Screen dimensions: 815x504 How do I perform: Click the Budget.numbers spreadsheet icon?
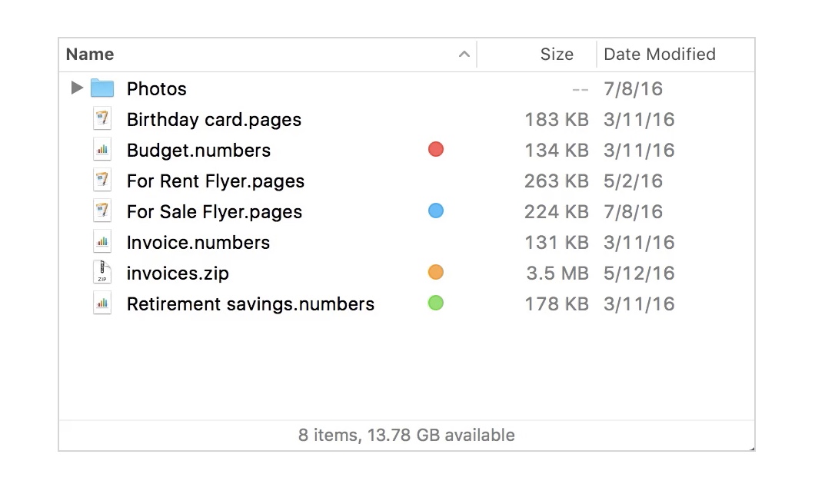tap(102, 150)
